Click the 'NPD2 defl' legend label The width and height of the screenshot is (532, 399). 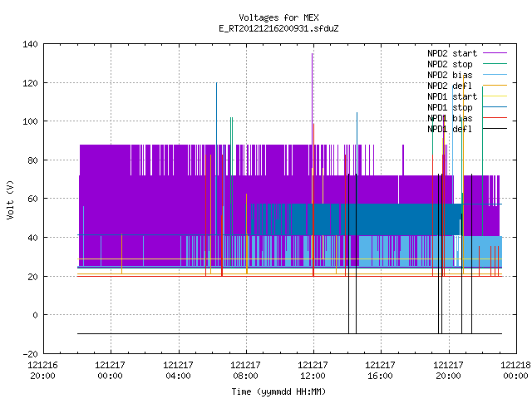point(450,86)
